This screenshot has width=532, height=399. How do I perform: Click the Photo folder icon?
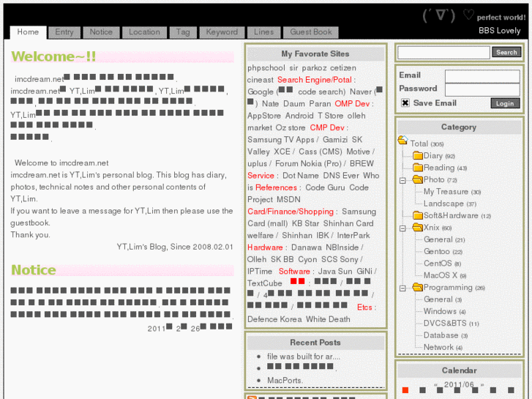pos(418,179)
